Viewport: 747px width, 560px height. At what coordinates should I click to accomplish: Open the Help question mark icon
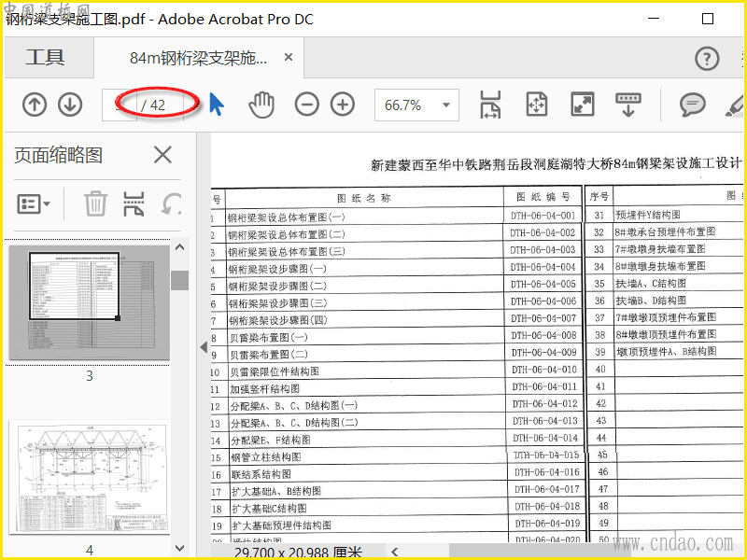pos(707,59)
